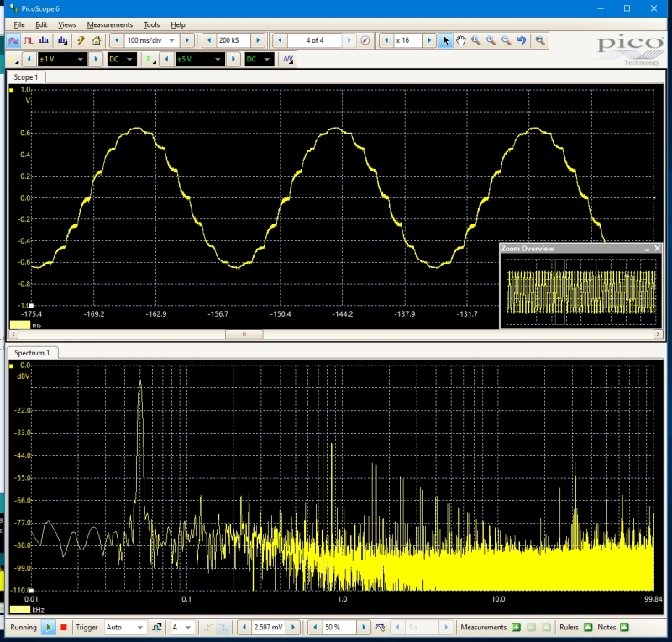Go to previous waveform buffer
This screenshot has height=642, width=672.
pos(281,40)
